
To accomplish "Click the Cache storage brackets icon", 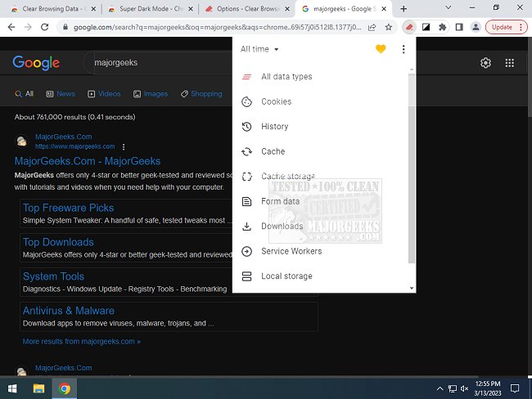I will (246, 177).
